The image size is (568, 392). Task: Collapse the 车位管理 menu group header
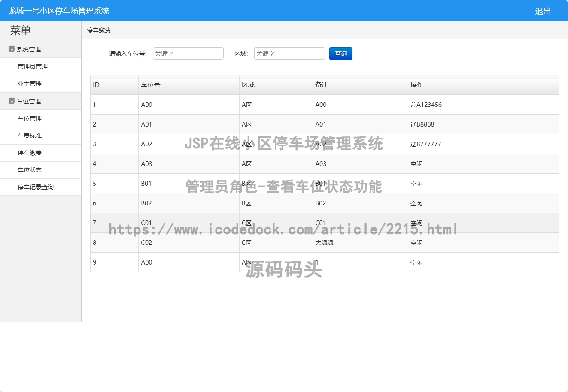pos(40,101)
